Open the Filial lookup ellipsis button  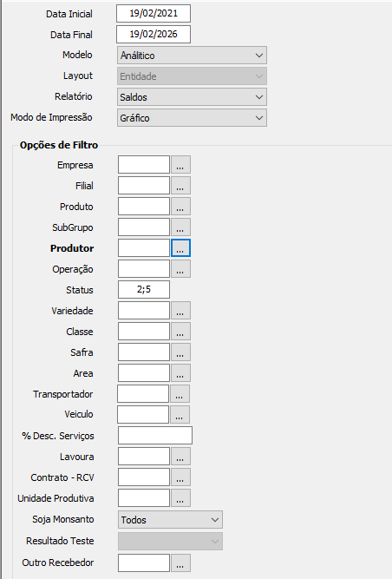[180, 186]
